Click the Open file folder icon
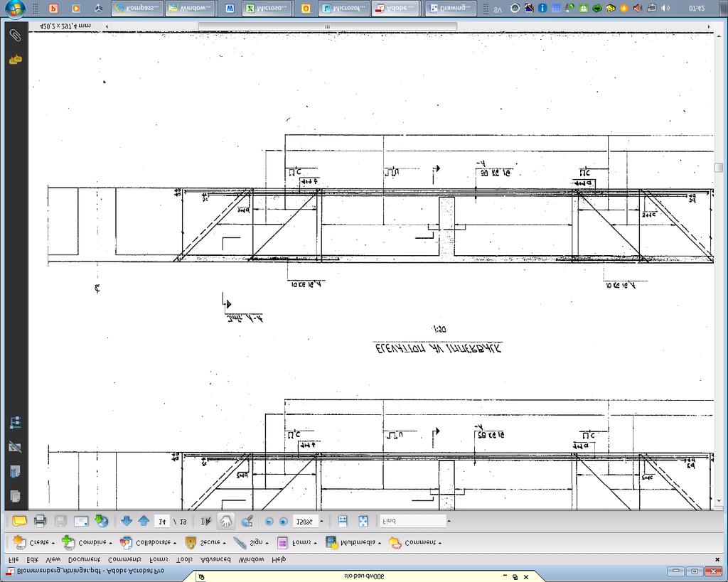 coord(19,521)
